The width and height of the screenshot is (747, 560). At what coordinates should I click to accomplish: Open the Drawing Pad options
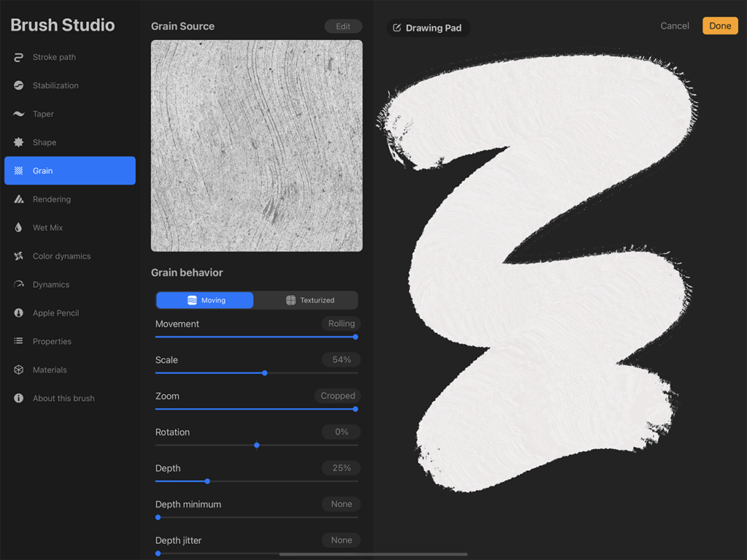(x=428, y=28)
